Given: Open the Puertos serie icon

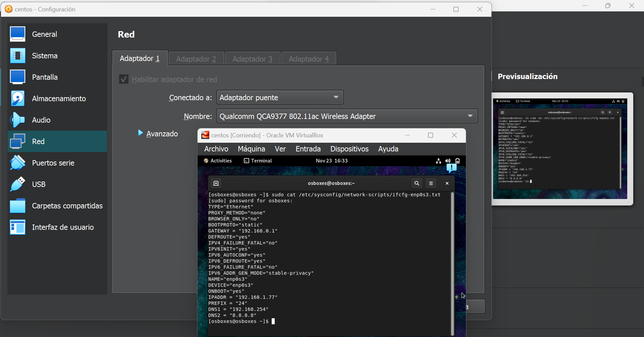Looking at the screenshot, I should [x=17, y=163].
